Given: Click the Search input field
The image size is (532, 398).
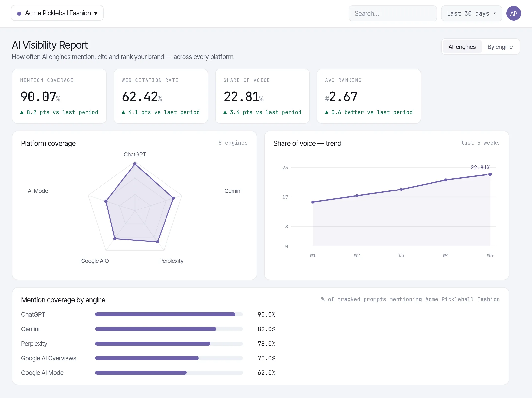Looking at the screenshot, I should [393, 13].
